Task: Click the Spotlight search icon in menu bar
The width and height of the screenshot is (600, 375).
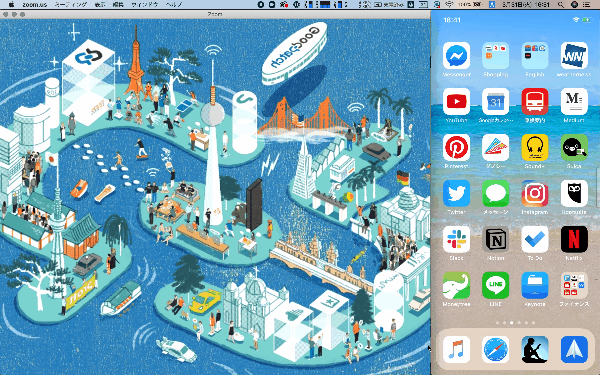Action: pyautogui.click(x=561, y=5)
